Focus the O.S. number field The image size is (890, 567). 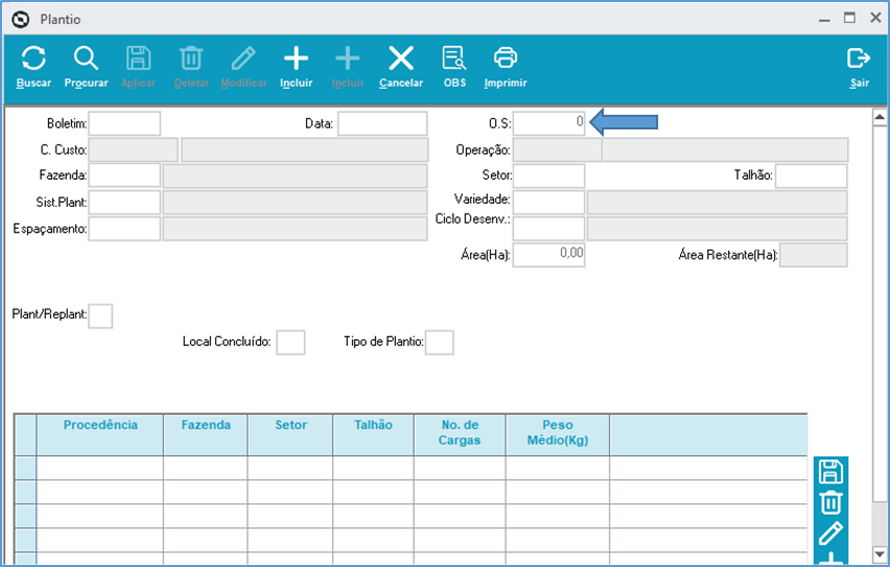click(548, 124)
